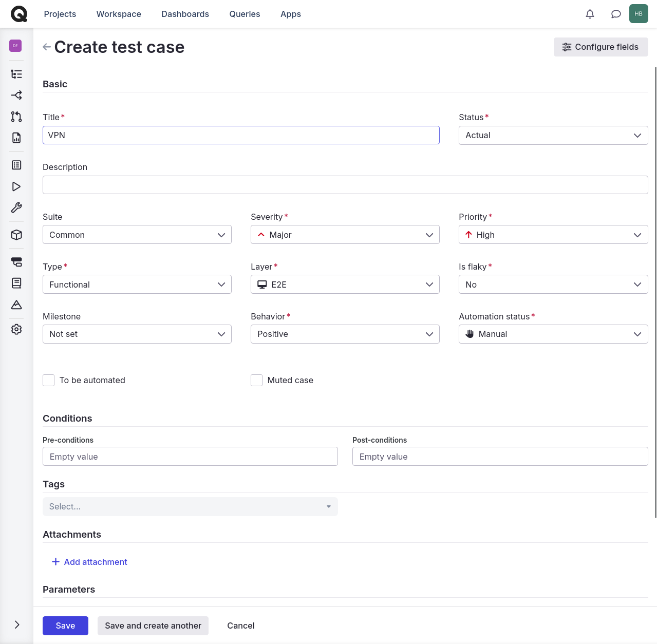The height and width of the screenshot is (644, 657).
Task: Click the plus icon for adding attachment
Action: [55, 562]
